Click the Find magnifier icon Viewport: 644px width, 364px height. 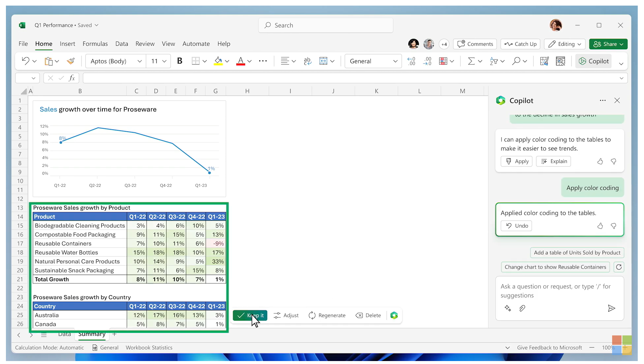(x=516, y=61)
